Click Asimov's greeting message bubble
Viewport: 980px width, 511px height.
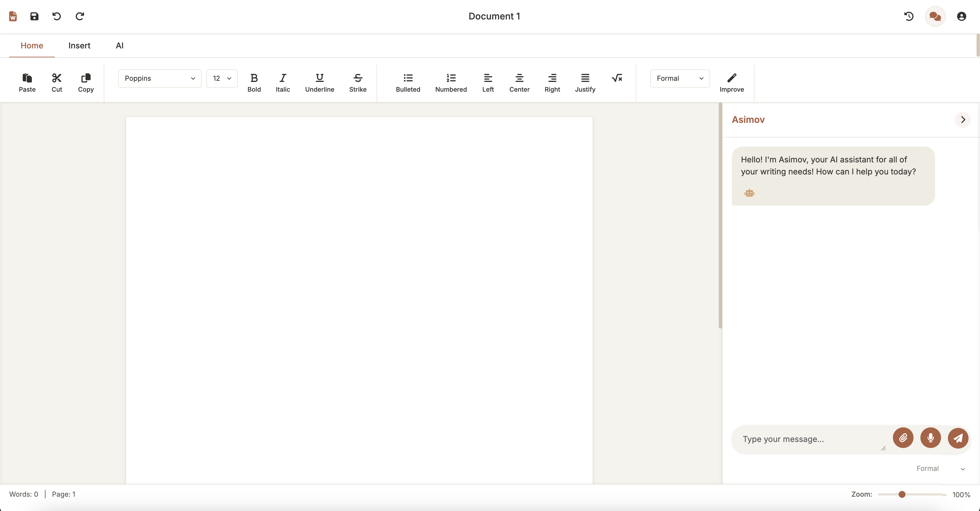point(833,176)
